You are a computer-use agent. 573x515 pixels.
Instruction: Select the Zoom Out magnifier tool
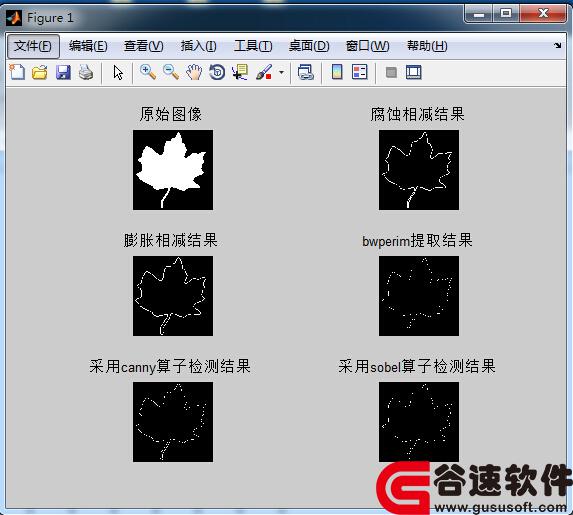[x=171, y=72]
